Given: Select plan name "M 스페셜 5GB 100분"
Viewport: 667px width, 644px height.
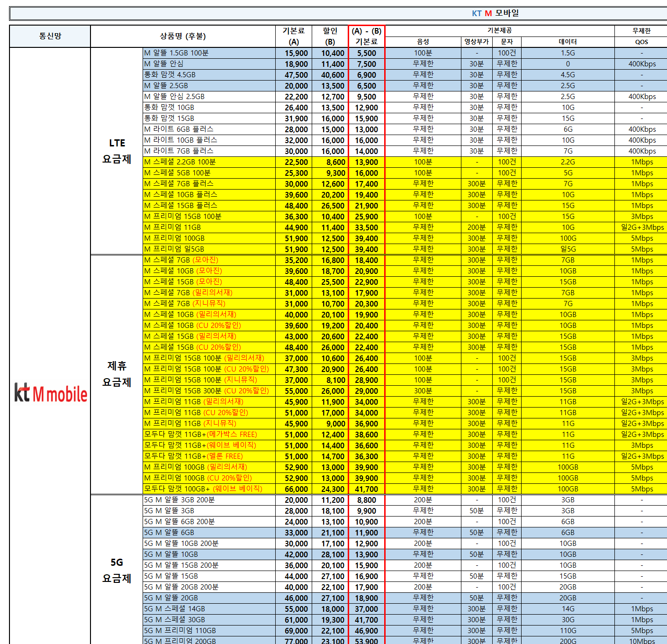Looking at the screenshot, I should 177,173.
